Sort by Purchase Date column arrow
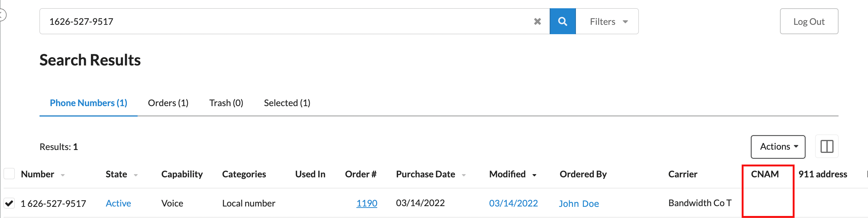The height and width of the screenshot is (218, 868). pyautogui.click(x=464, y=175)
